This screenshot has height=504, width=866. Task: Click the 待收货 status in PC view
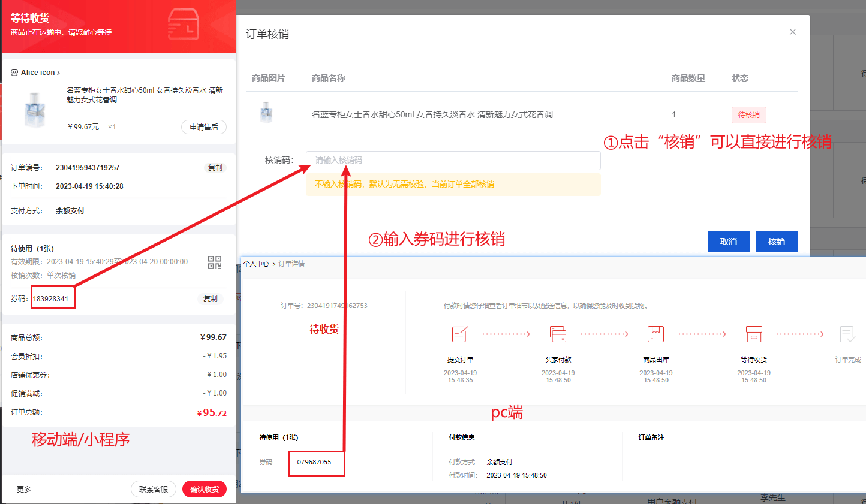point(324,329)
